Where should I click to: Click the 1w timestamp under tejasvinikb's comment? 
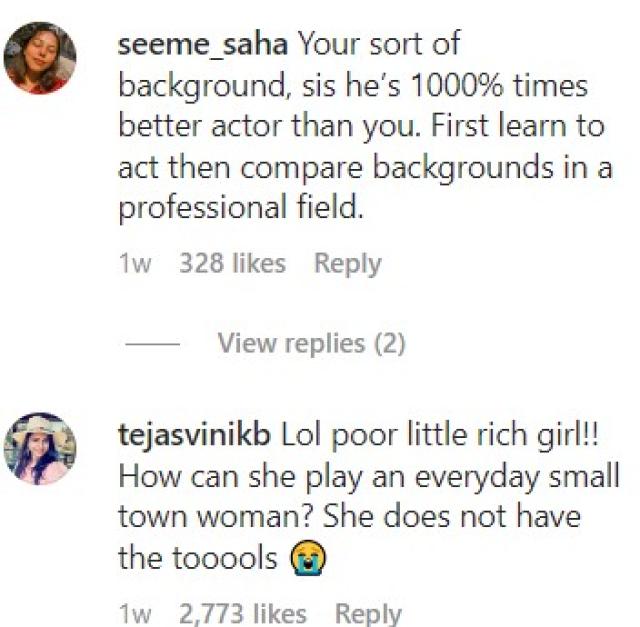pyautogui.click(x=134, y=613)
